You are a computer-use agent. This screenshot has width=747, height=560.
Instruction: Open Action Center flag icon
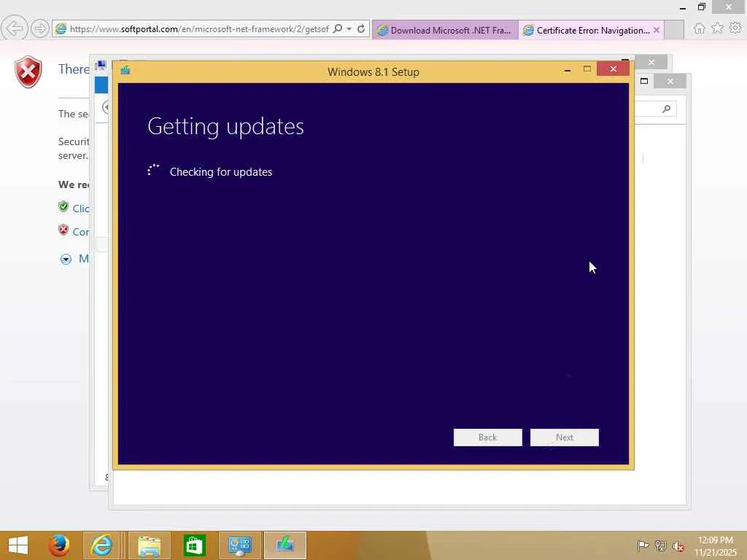tap(642, 545)
